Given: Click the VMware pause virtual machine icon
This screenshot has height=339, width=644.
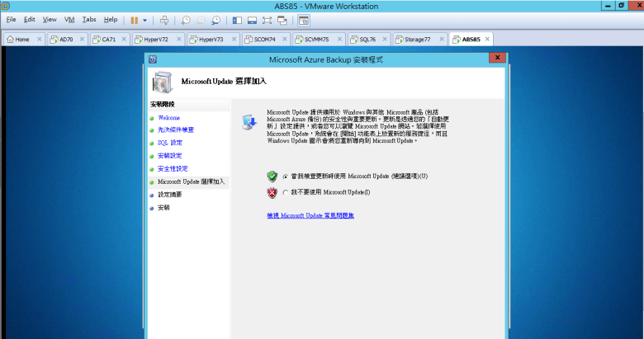Looking at the screenshot, I should pyautogui.click(x=134, y=19).
